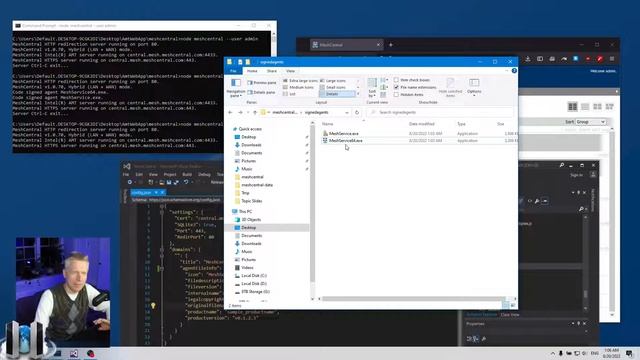640x360 pixels.
Task: Toggle the Preview pane button in Explorer ribbon
Action: pos(262,82)
